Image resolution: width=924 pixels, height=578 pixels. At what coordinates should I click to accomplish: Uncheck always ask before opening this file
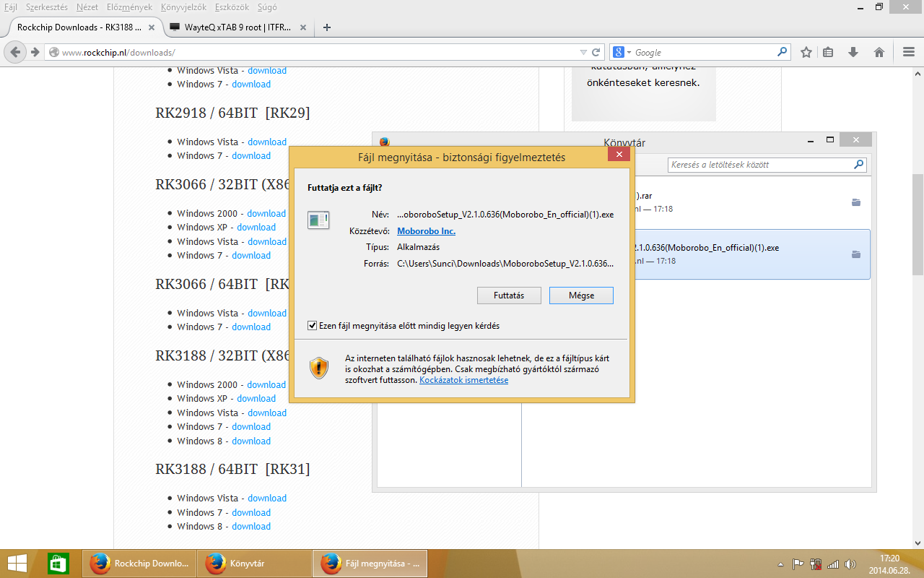[x=312, y=326]
